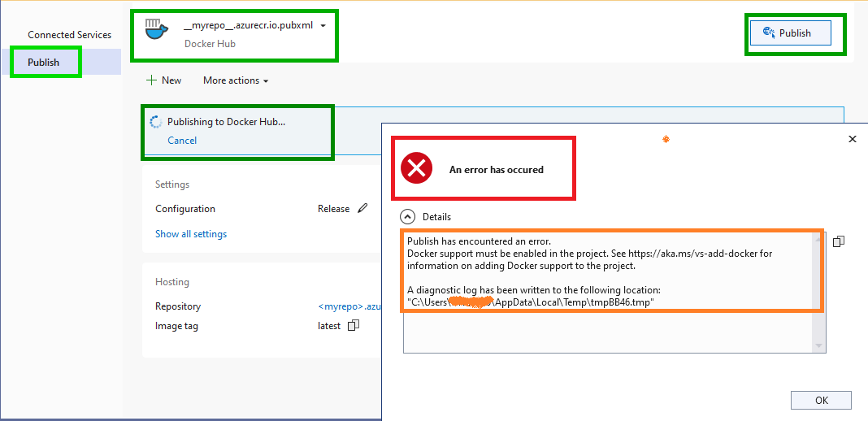Image resolution: width=868 pixels, height=421 pixels.
Task: Click scrollbar down arrow in details box
Action: tap(818, 346)
